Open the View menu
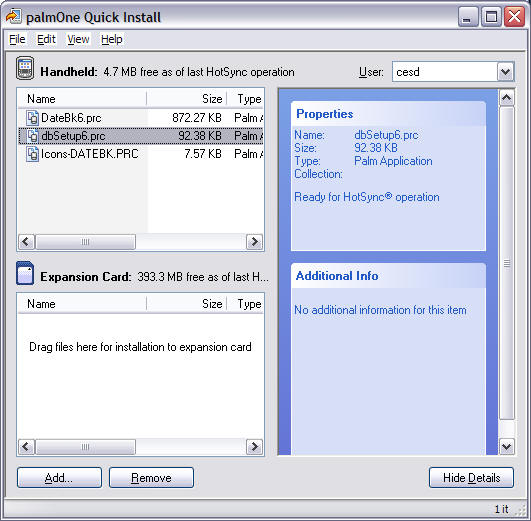The image size is (531, 521). [78, 39]
